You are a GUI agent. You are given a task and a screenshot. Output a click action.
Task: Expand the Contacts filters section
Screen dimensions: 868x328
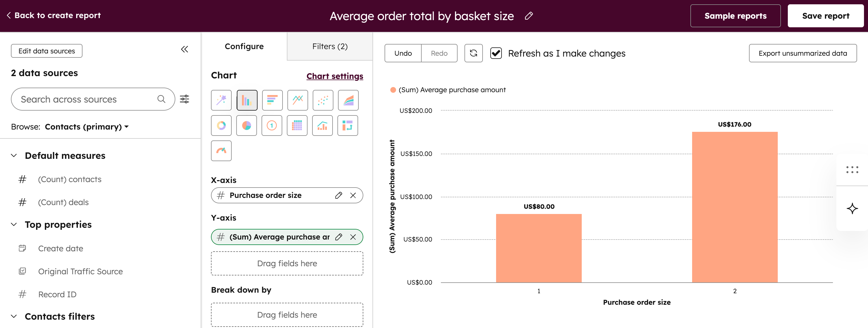pyautogui.click(x=14, y=316)
